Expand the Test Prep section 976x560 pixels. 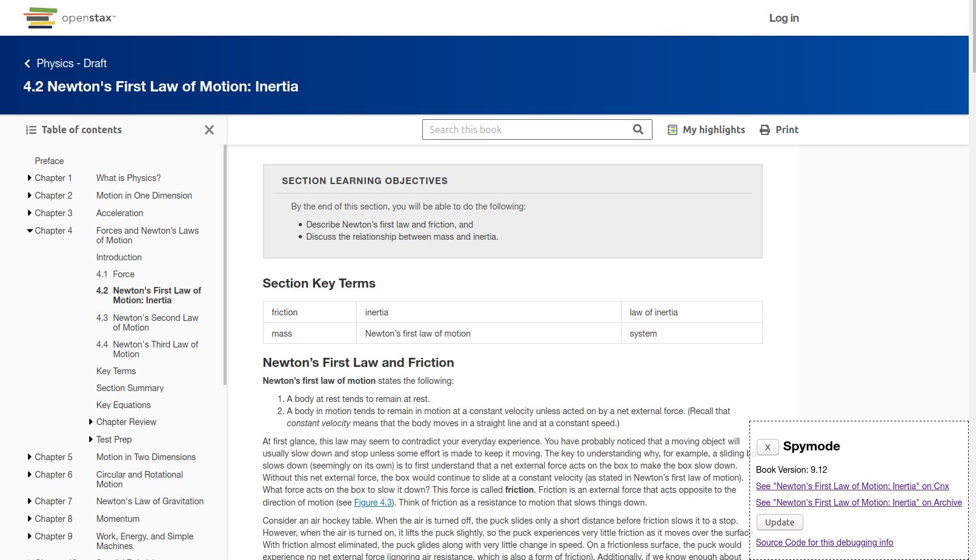91,439
